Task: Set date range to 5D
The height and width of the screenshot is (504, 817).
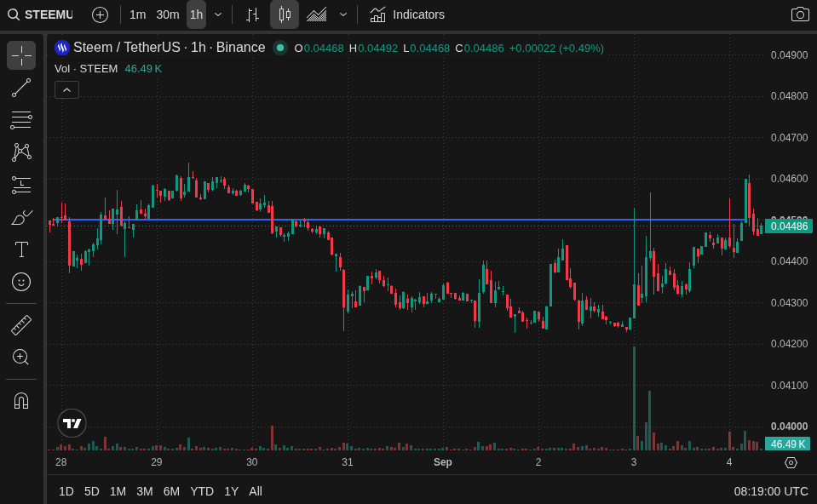Action: tap(92, 491)
